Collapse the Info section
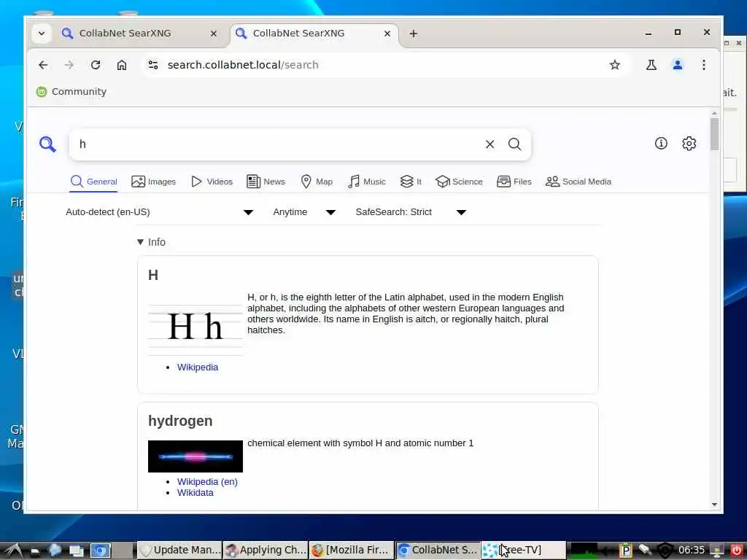The width and height of the screenshot is (747, 560). click(x=151, y=242)
